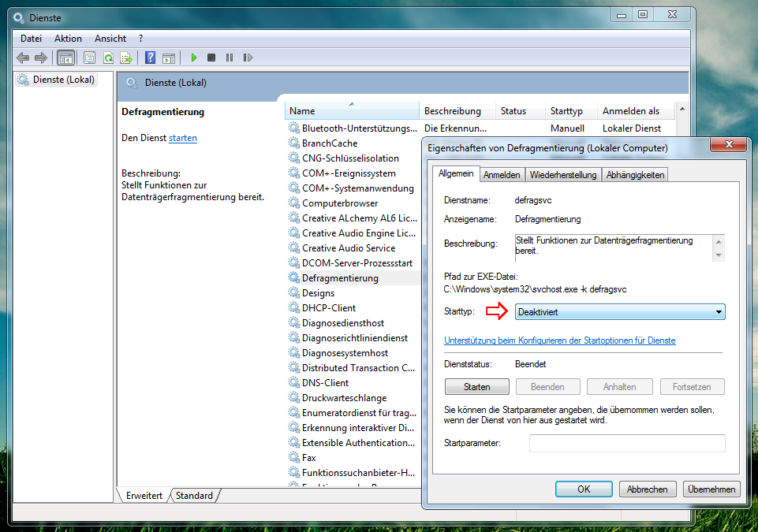Image resolution: width=758 pixels, height=532 pixels.
Task: Click the green Start service play icon
Action: 194,58
